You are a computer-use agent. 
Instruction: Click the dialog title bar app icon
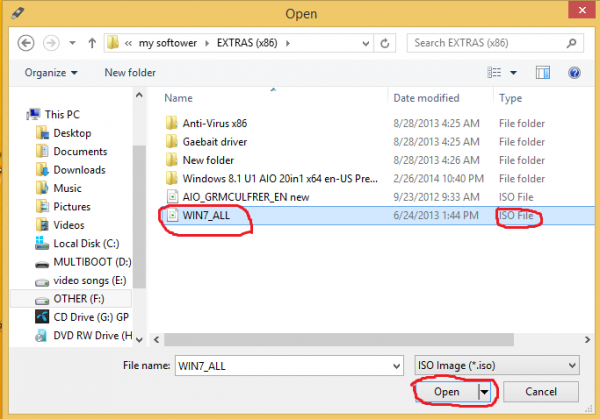point(18,14)
